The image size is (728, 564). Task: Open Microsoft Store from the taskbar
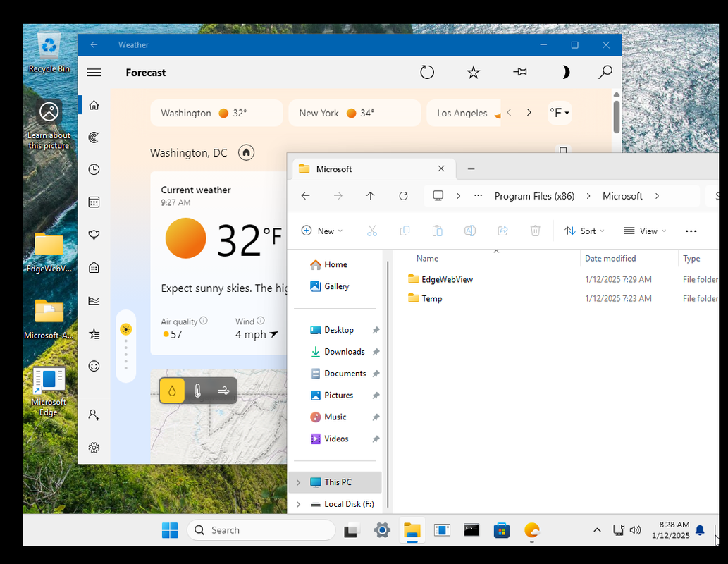(x=502, y=530)
